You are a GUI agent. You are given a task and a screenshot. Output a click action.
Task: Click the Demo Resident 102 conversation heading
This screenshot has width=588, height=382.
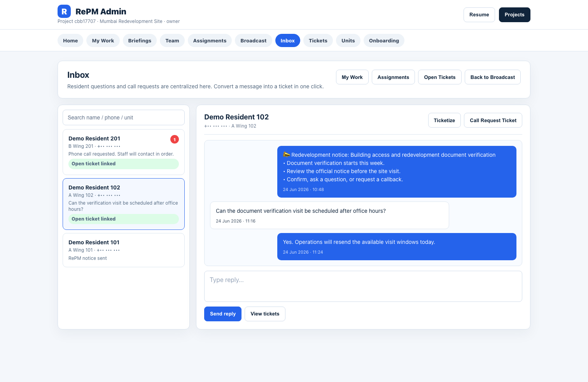click(236, 117)
